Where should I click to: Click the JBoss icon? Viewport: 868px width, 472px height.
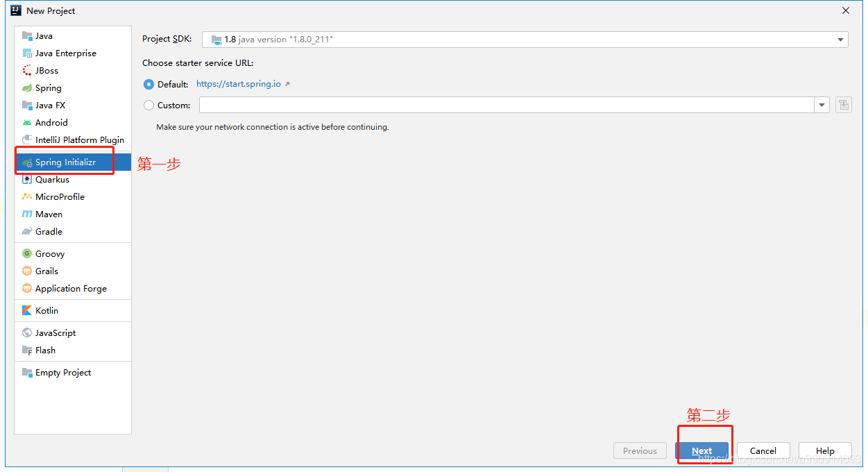click(x=27, y=71)
